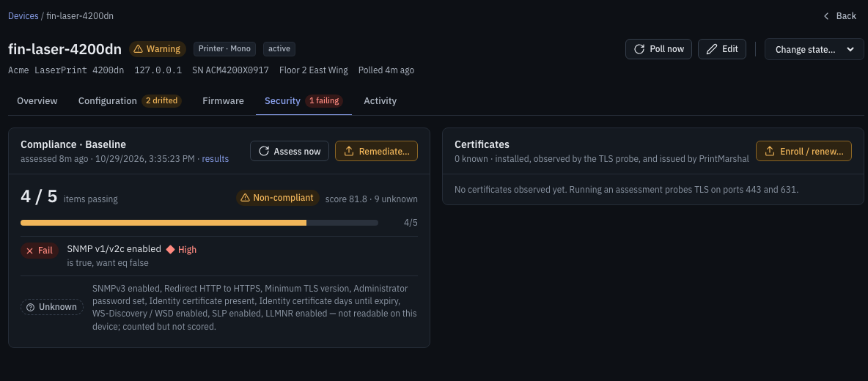
Task: Click the Compliance · Baseline heading
Action: tap(73, 144)
